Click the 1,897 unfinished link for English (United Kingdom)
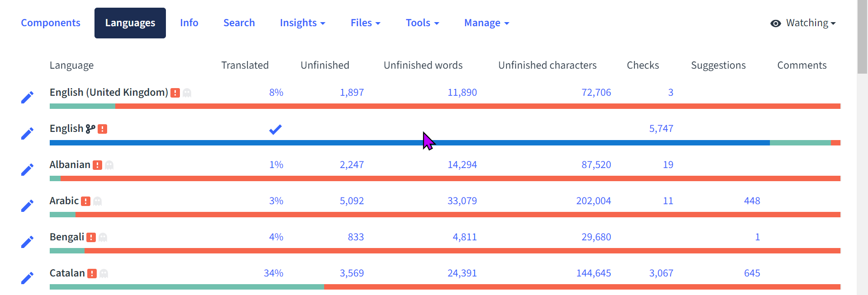 352,92
